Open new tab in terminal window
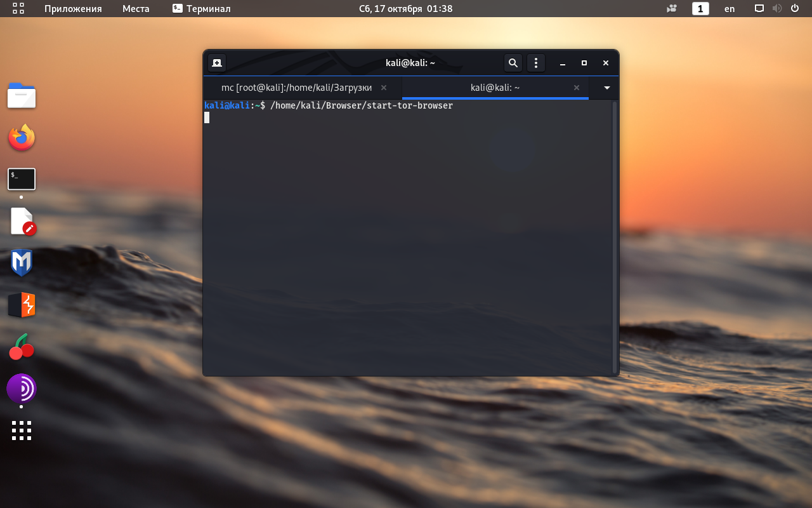Image resolution: width=812 pixels, height=508 pixels. 217,63
